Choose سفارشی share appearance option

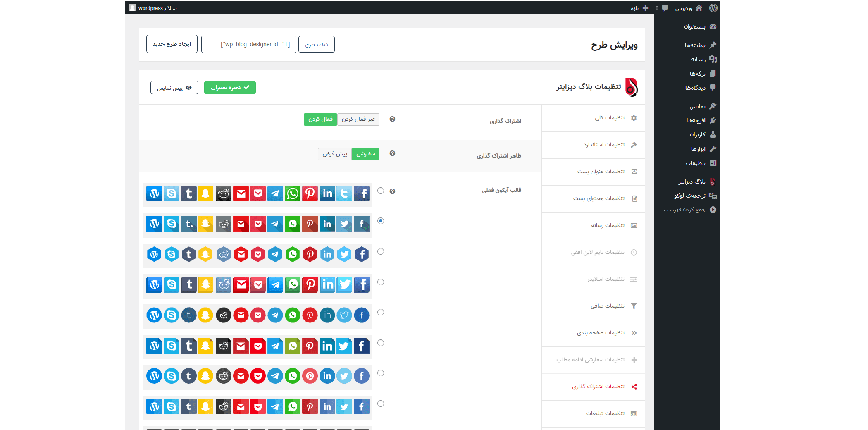coord(366,154)
